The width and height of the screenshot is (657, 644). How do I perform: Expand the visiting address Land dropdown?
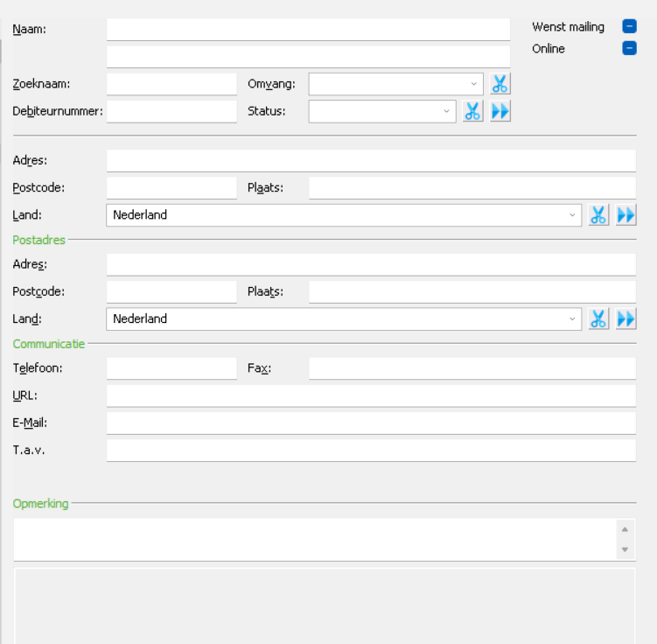344,215
